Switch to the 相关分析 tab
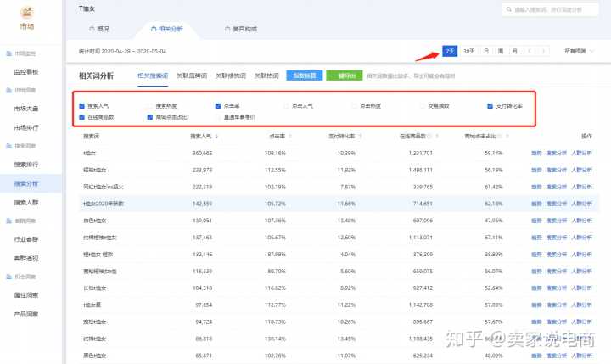Screen dimensions: 611x364 (167, 29)
